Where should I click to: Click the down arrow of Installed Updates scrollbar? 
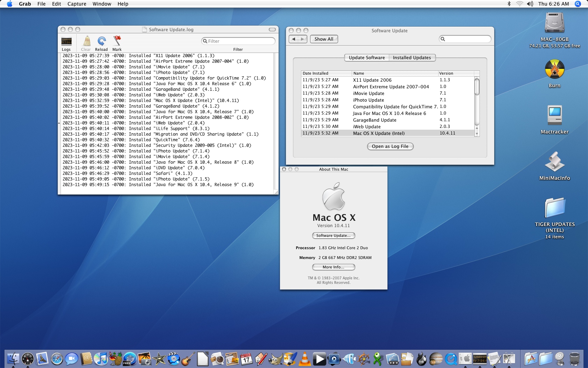(x=477, y=134)
